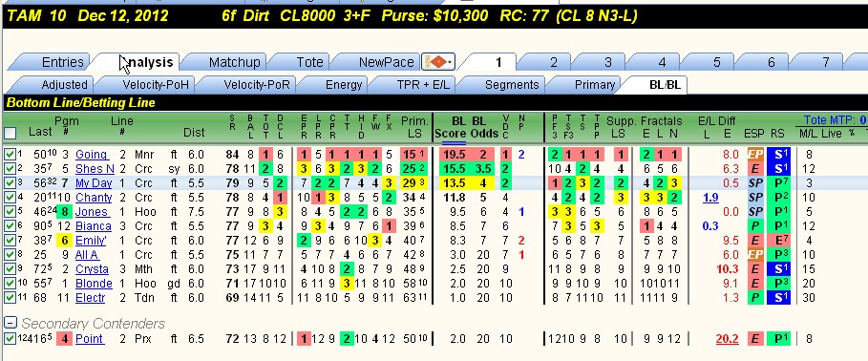Viewport: 868px width, 361px height.
Task: Open the Electr horse link
Action: [90, 298]
